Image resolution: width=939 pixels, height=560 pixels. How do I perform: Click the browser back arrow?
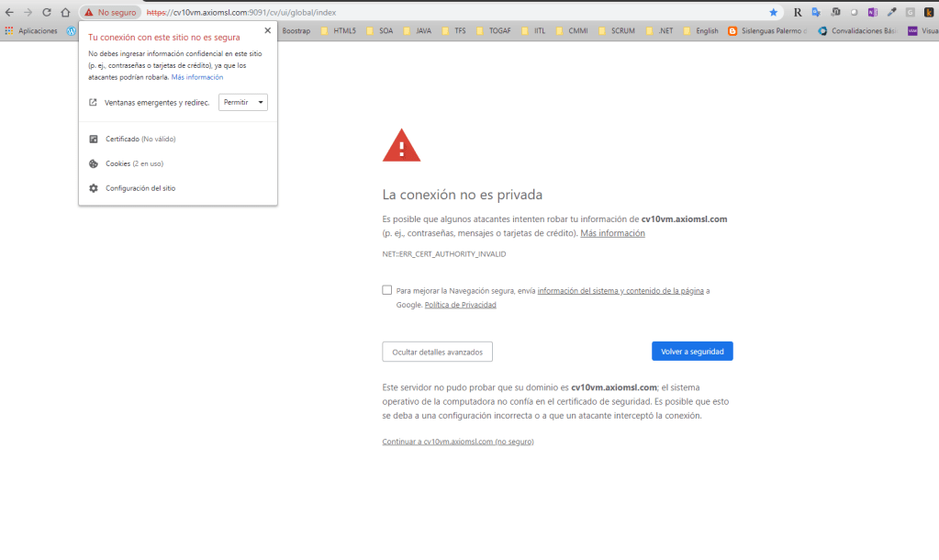click(9, 12)
